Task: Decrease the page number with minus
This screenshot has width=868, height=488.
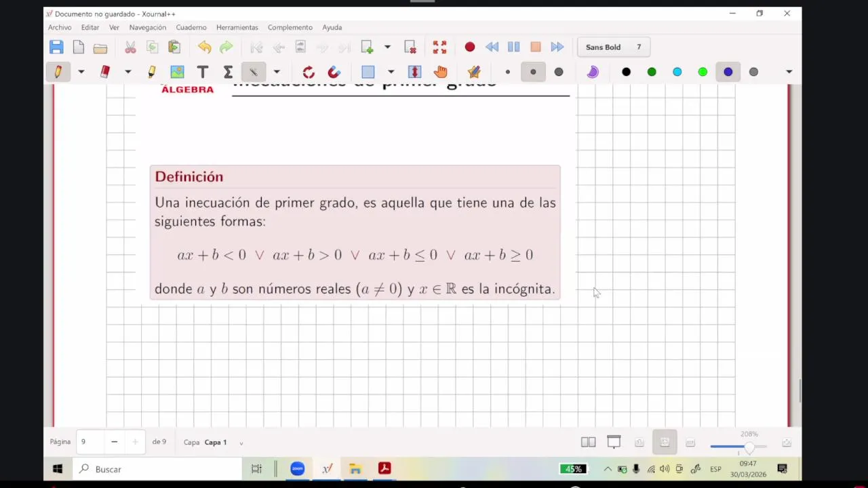Action: [114, 442]
